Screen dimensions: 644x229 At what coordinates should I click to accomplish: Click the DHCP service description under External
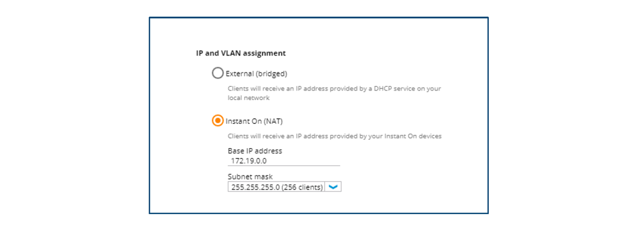[334, 88]
